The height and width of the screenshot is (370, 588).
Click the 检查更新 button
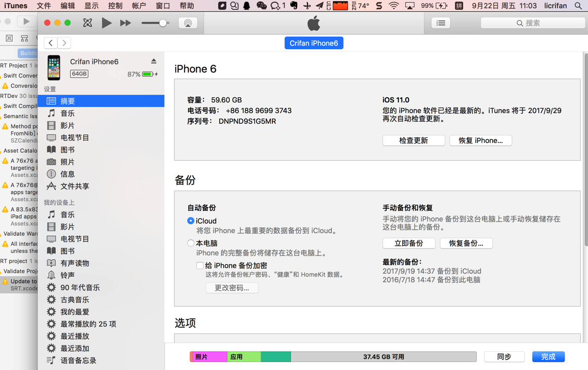point(413,140)
